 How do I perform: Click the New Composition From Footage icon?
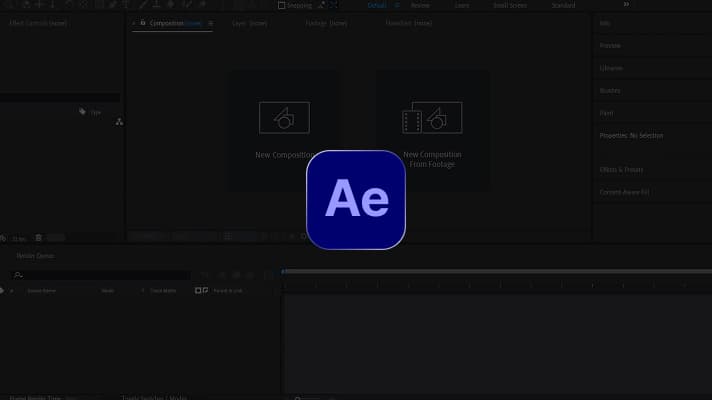pyautogui.click(x=424, y=119)
